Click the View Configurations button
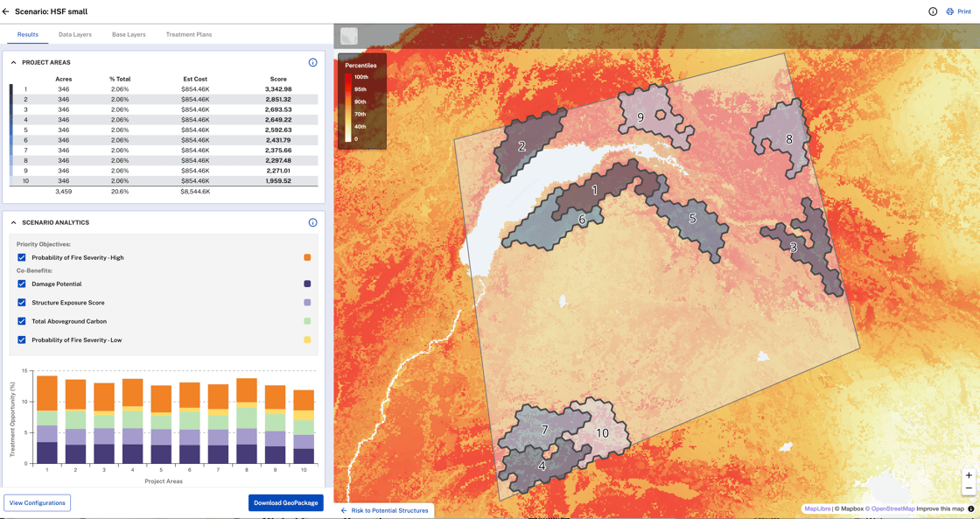The width and height of the screenshot is (980, 519). pyautogui.click(x=38, y=503)
